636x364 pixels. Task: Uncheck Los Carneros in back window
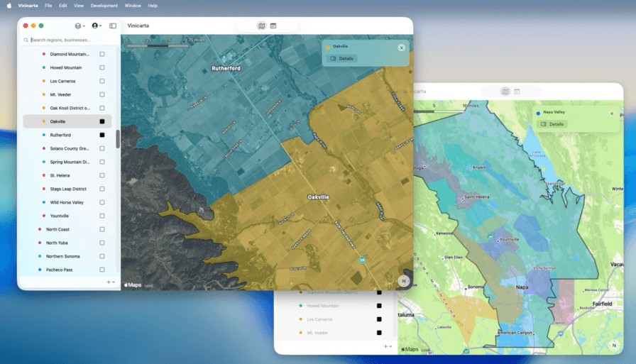(x=379, y=319)
